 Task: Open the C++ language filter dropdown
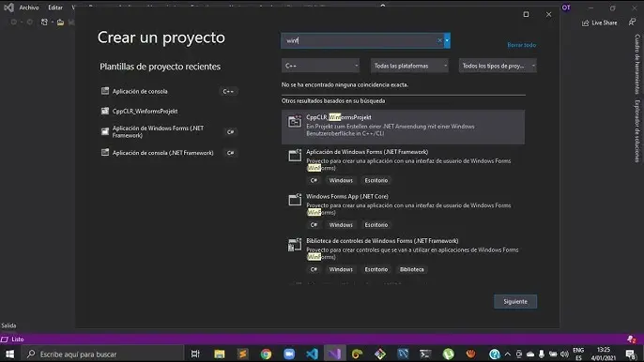tap(320, 66)
